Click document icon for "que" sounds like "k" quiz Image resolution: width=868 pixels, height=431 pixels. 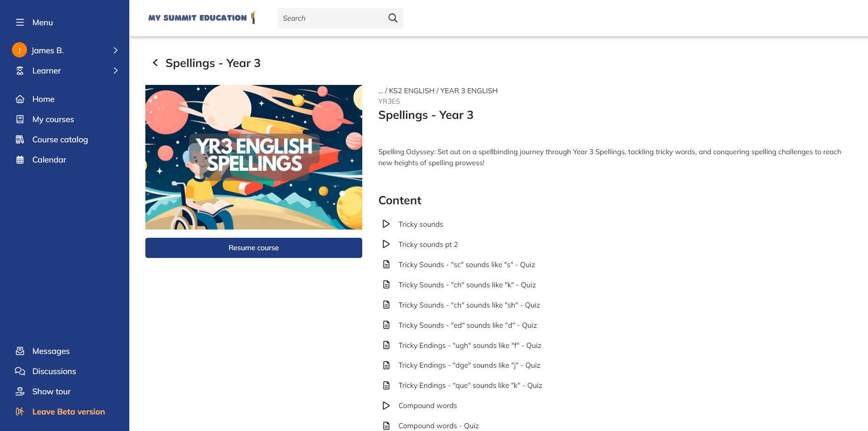tap(387, 386)
